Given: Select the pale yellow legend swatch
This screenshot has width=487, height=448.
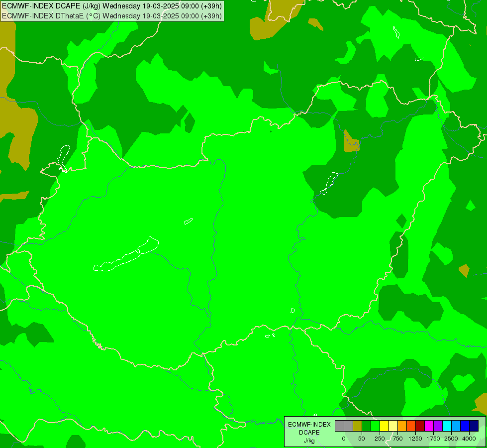Looking at the screenshot, I should pos(393,426).
